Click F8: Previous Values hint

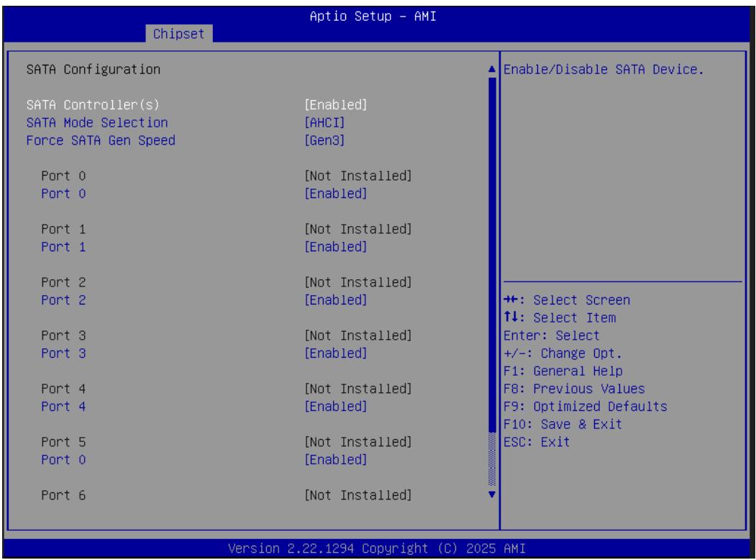pos(574,388)
